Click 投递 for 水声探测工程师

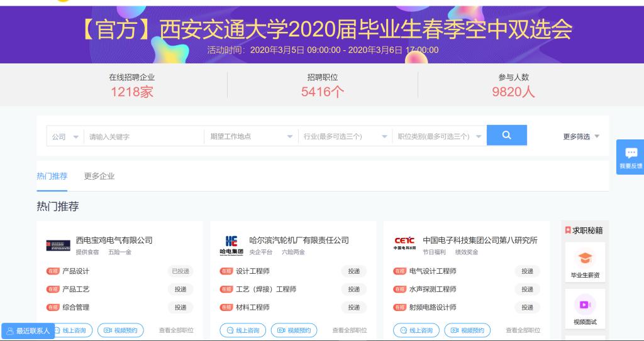(x=528, y=290)
